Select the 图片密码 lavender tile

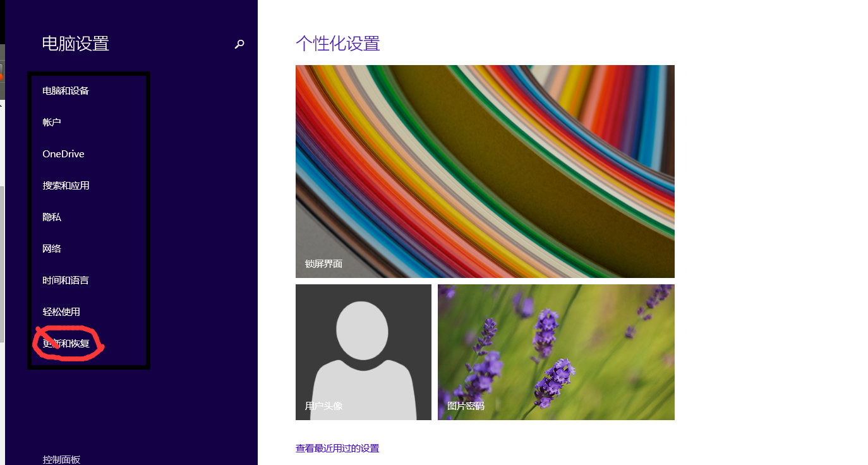point(556,352)
